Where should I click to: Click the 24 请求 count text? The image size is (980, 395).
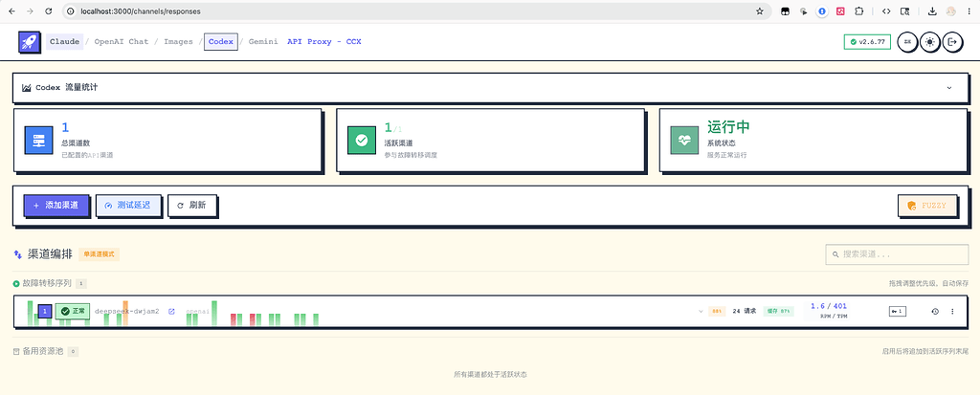pos(745,311)
